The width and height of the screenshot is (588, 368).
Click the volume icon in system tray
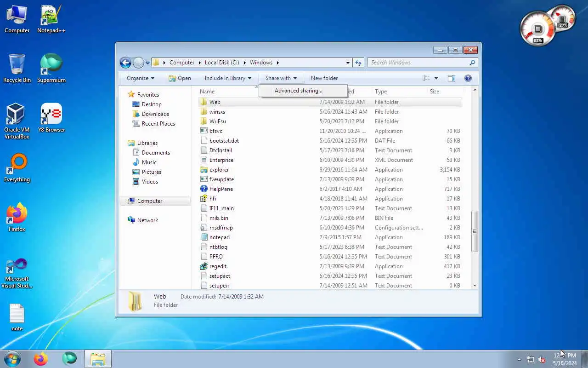click(x=542, y=359)
